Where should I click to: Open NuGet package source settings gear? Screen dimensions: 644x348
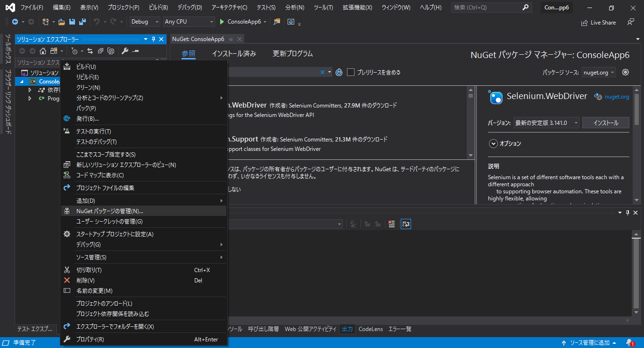click(x=626, y=72)
